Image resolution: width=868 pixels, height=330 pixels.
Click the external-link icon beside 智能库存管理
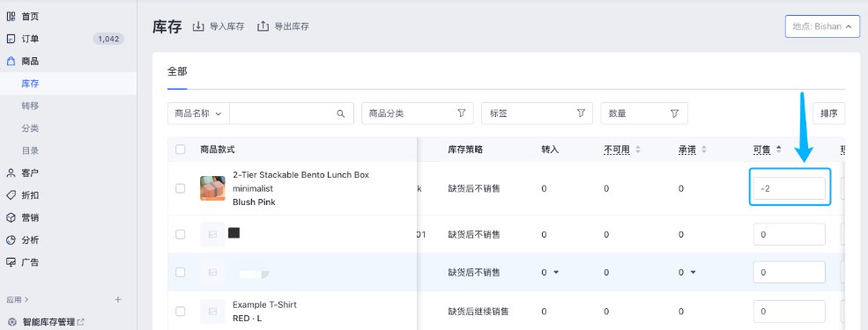coord(81,322)
